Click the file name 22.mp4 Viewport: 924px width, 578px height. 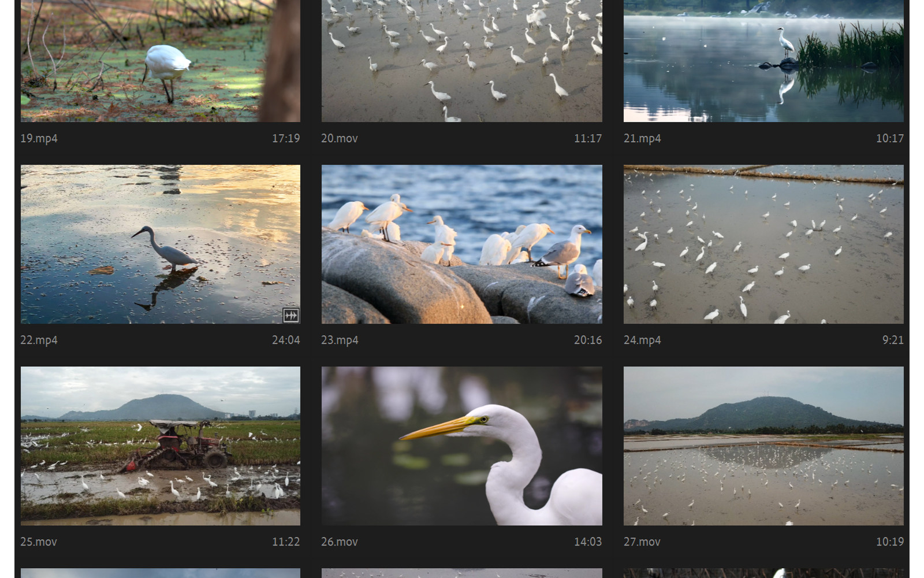point(39,340)
